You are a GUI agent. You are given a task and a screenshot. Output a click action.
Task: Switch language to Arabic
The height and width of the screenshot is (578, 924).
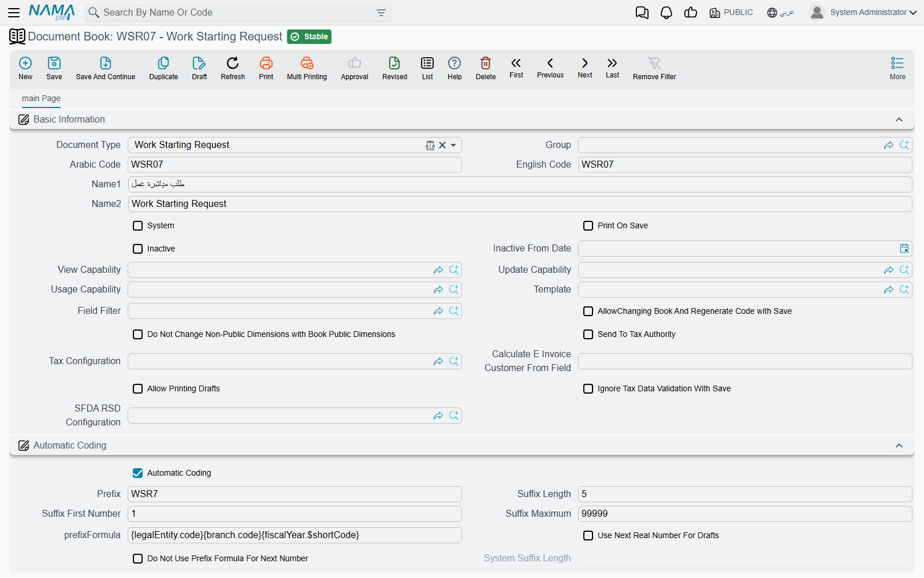pyautogui.click(x=781, y=13)
